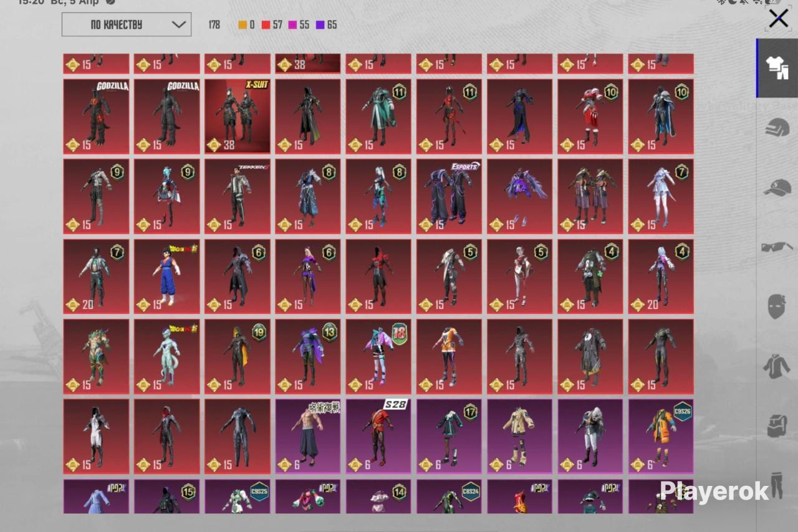Select the outfit with the 14 badge
This screenshot has width=798, height=532.
[378, 496]
